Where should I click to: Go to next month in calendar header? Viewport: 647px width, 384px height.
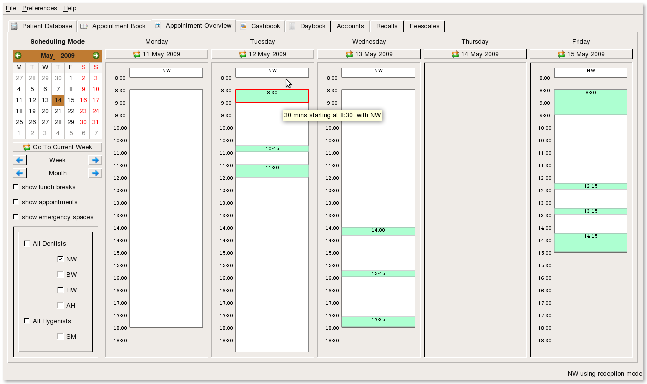(96, 55)
